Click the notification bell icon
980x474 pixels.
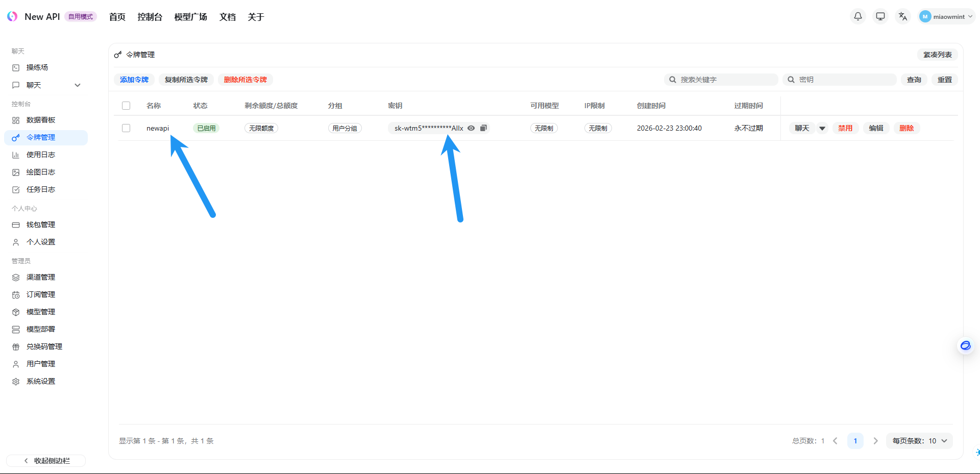pos(858,16)
